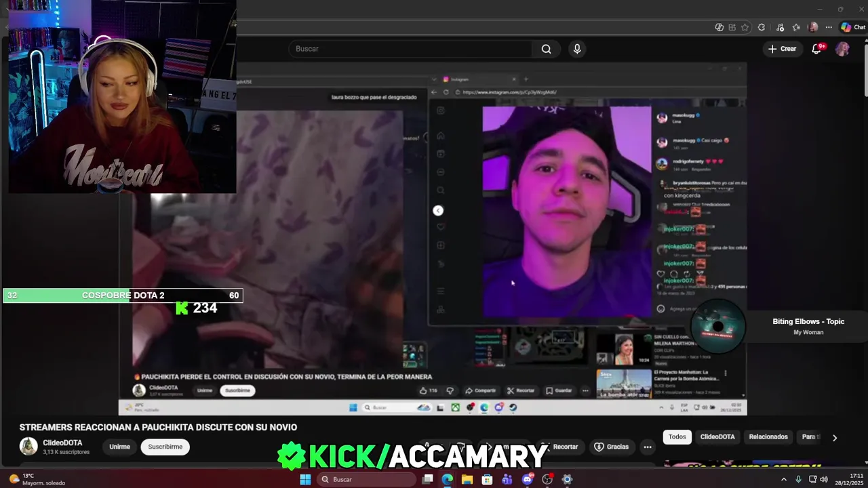This screenshot has height=488, width=868.
Task: Click the Instagram previous-arrow circle in video
Action: (438, 211)
